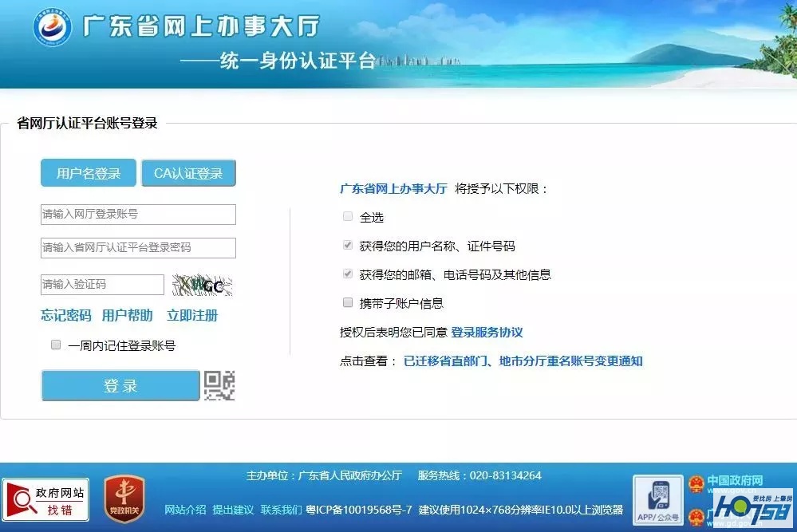This screenshot has height=532, width=797.
Task: Tick the 全选 checkbox
Action: pos(348,216)
